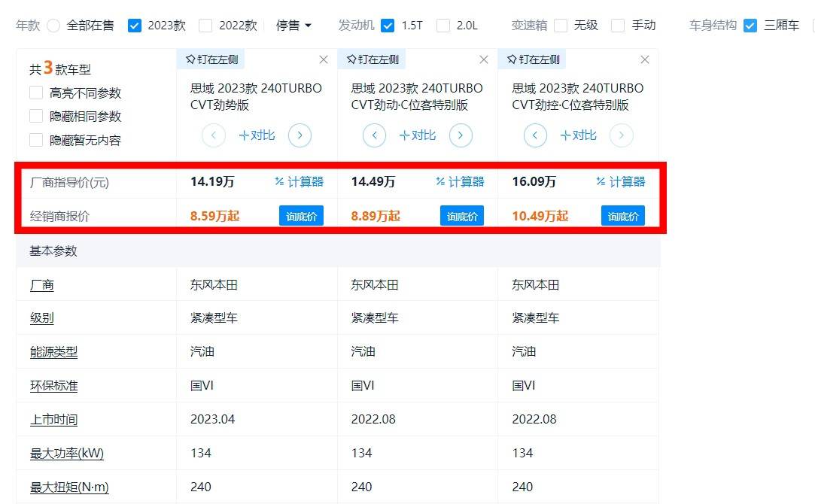This screenshot has width=815, height=504.
Task: Enable 高亮不同参数 checkbox
Action: pyautogui.click(x=36, y=93)
